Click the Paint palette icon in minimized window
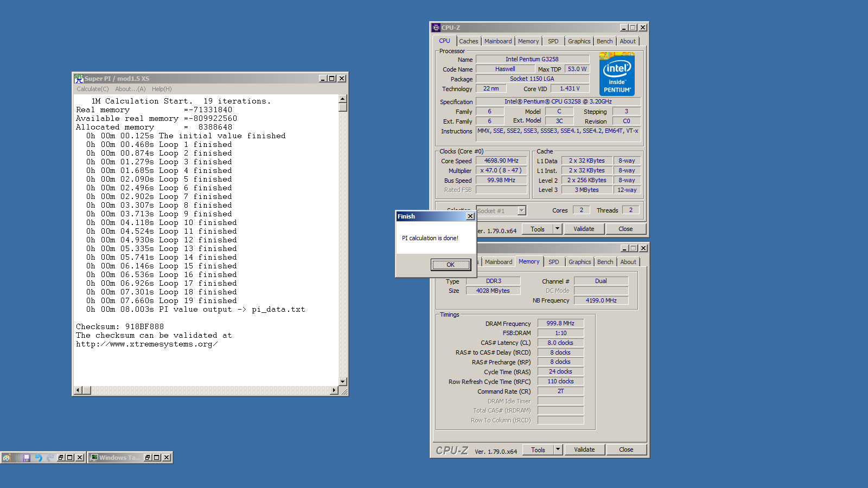 (7, 458)
